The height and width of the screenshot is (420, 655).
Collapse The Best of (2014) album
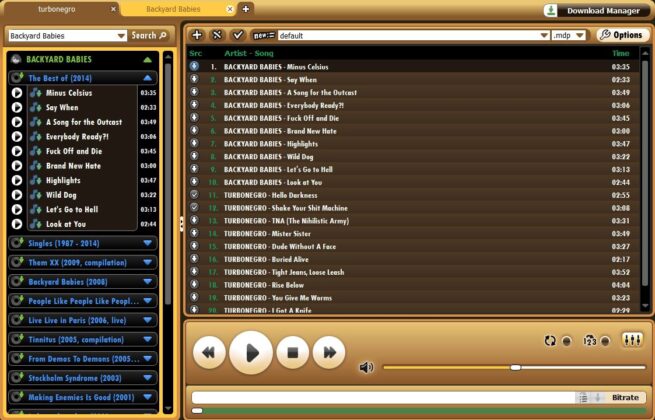(147, 78)
